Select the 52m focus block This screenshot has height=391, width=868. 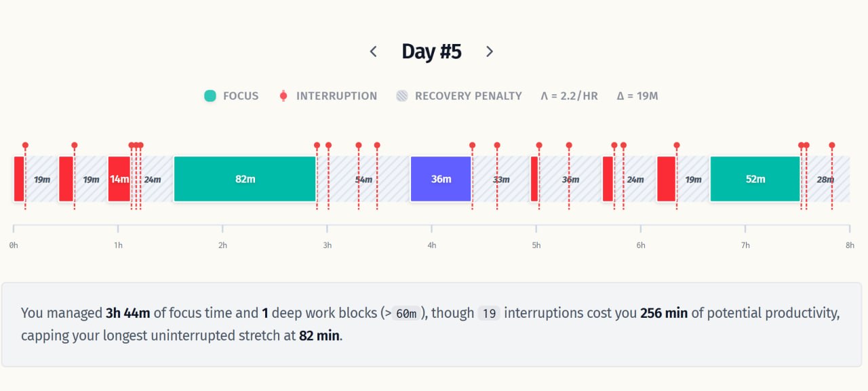(755, 179)
